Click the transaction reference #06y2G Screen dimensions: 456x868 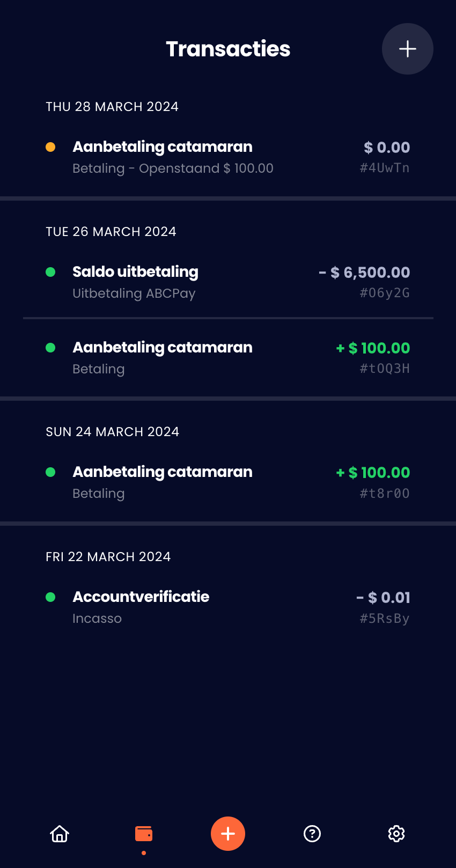tap(385, 293)
